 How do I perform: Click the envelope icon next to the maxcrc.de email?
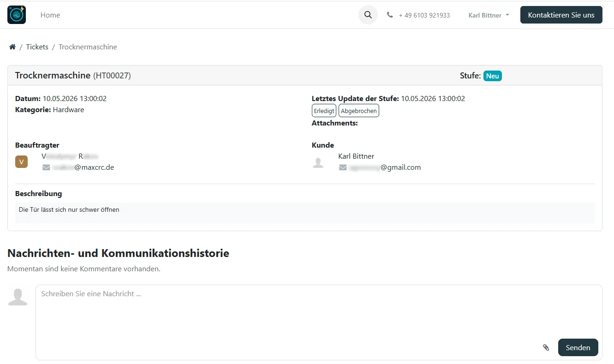tap(46, 167)
